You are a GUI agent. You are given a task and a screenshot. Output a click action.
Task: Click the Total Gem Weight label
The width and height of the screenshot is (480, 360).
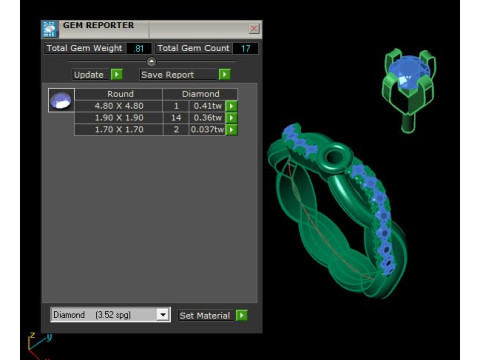click(84, 48)
